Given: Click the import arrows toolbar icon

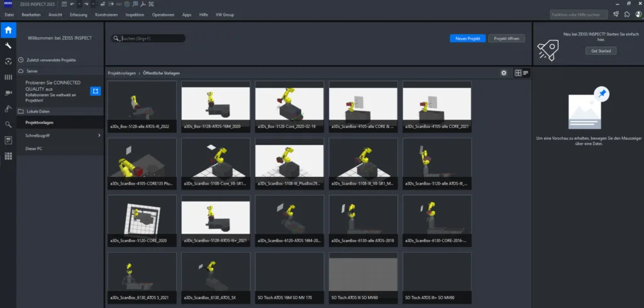Looking at the screenshot, I should pos(103,4).
